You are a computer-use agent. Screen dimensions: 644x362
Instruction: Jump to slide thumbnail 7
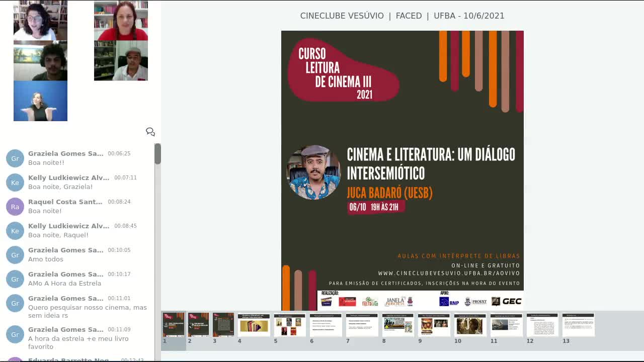point(362,325)
